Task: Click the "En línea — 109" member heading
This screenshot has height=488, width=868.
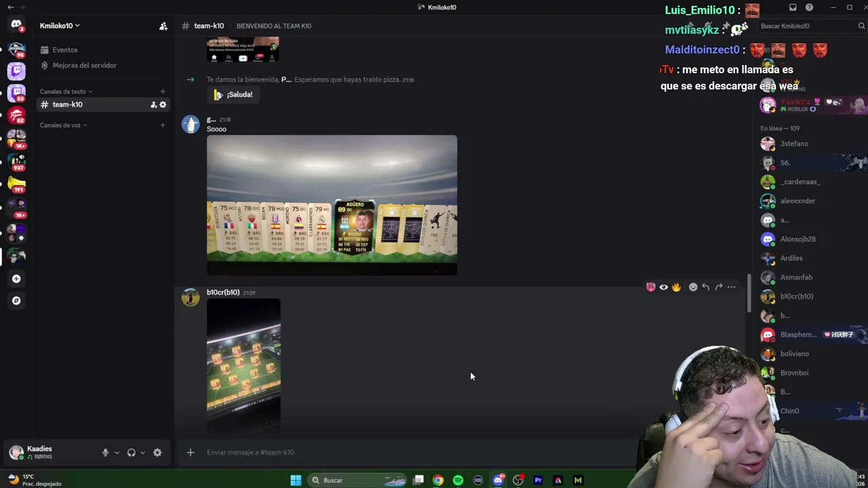Action: coord(780,128)
